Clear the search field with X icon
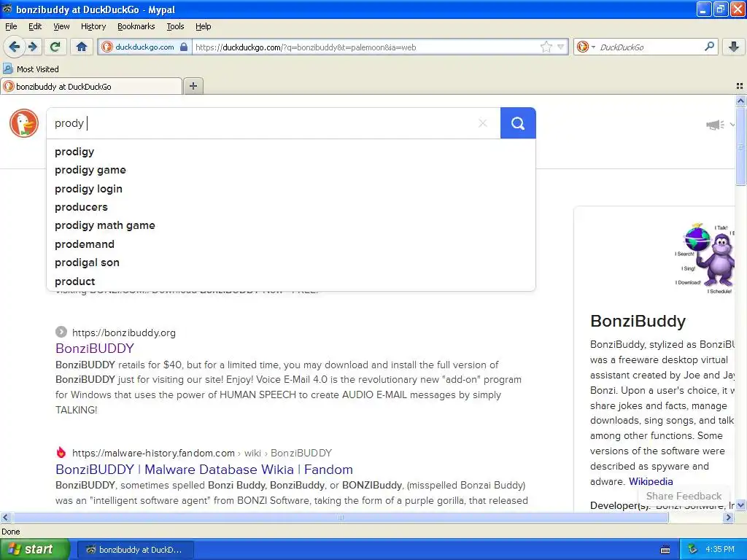The width and height of the screenshot is (747, 560). 483,122
